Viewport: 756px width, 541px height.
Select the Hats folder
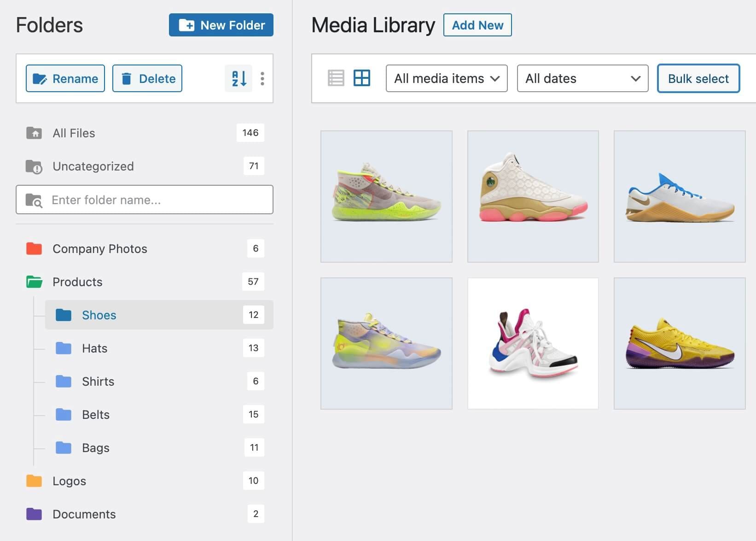[94, 348]
